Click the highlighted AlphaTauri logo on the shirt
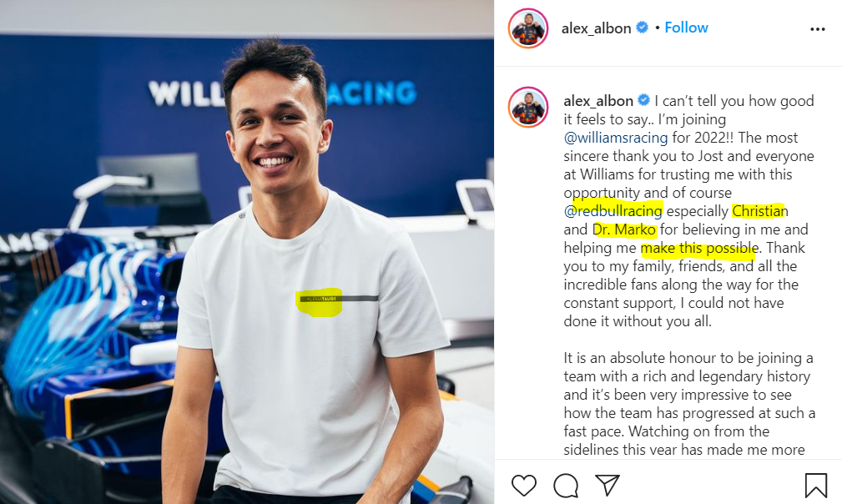Viewport: 842px width, 504px height. pos(319,299)
